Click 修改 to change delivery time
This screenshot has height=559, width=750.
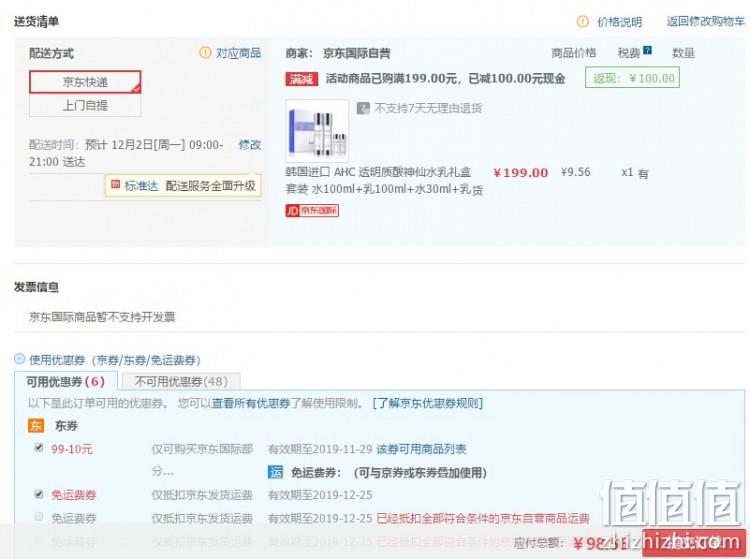(250, 145)
